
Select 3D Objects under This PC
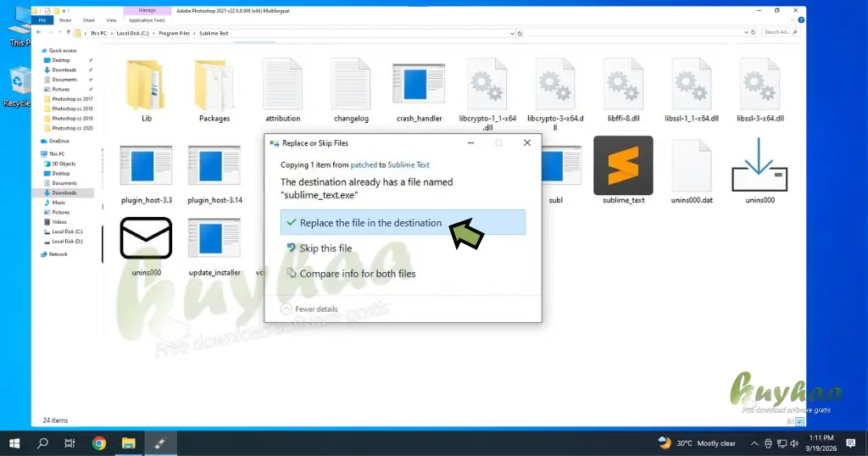click(x=64, y=164)
